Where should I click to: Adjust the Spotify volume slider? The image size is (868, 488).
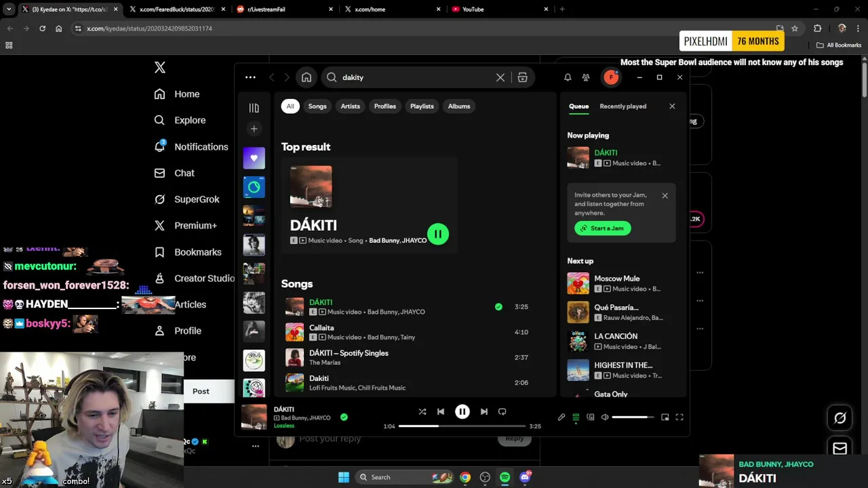[x=633, y=418]
